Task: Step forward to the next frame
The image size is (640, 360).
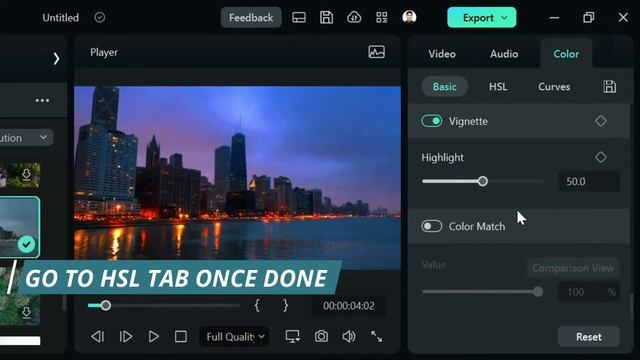Action: (126, 337)
